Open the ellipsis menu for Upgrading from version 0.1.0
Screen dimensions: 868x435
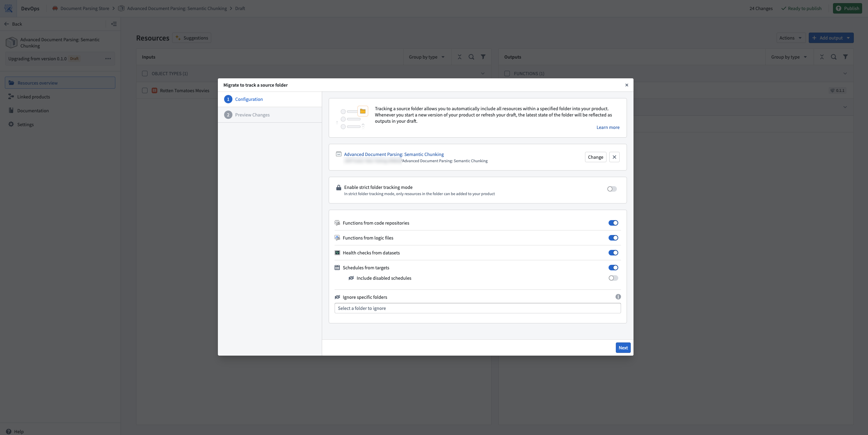point(108,58)
